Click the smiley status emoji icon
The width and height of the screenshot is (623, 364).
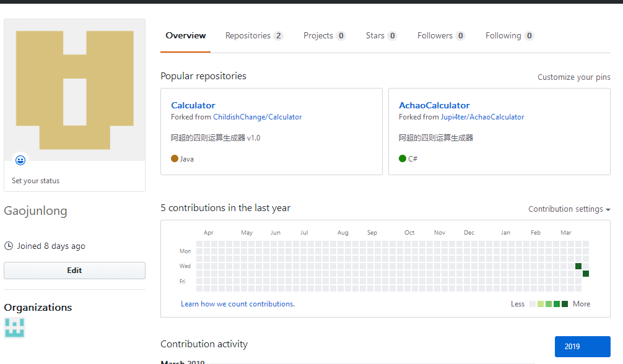pos(20,160)
